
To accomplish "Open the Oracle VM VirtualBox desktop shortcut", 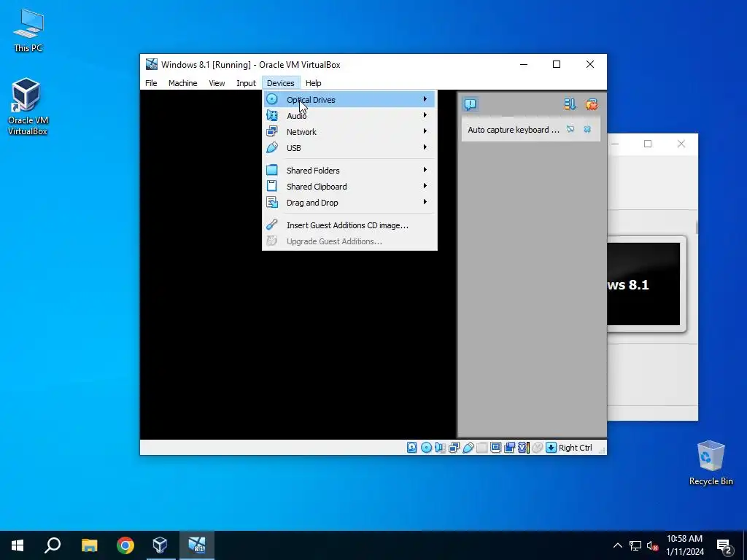I will tap(27, 107).
